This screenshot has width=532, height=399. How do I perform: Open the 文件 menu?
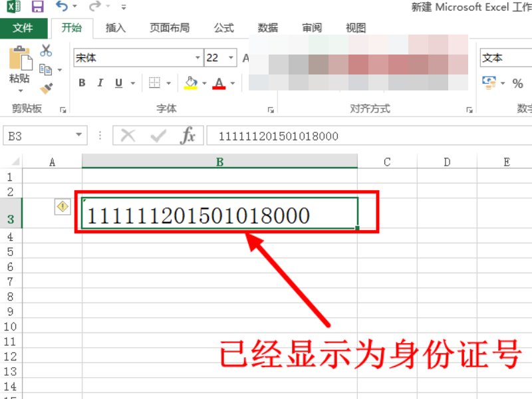coord(22,28)
